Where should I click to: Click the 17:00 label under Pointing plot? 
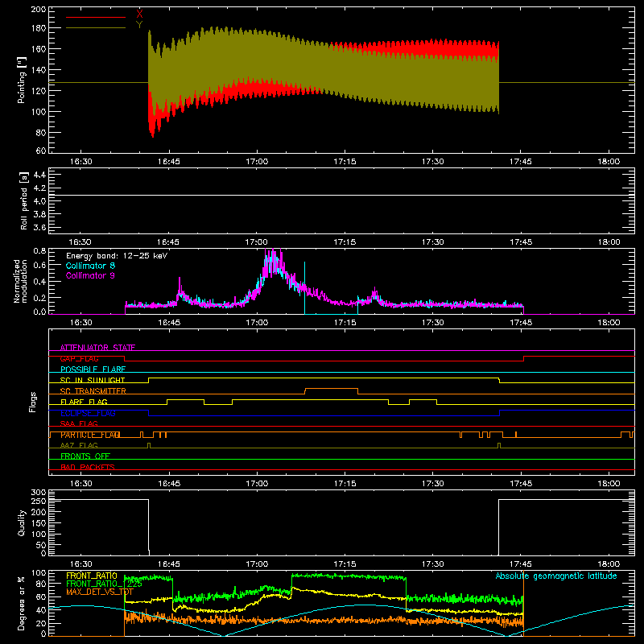(257, 162)
